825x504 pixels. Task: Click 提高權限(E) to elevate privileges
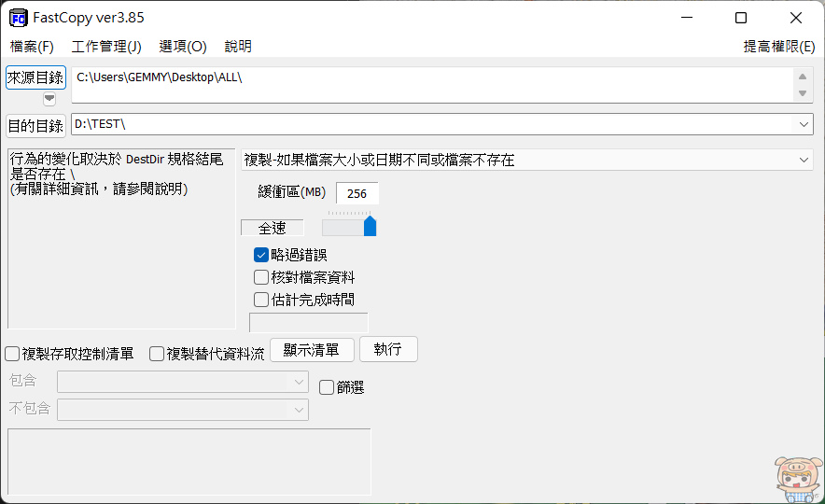pos(778,47)
